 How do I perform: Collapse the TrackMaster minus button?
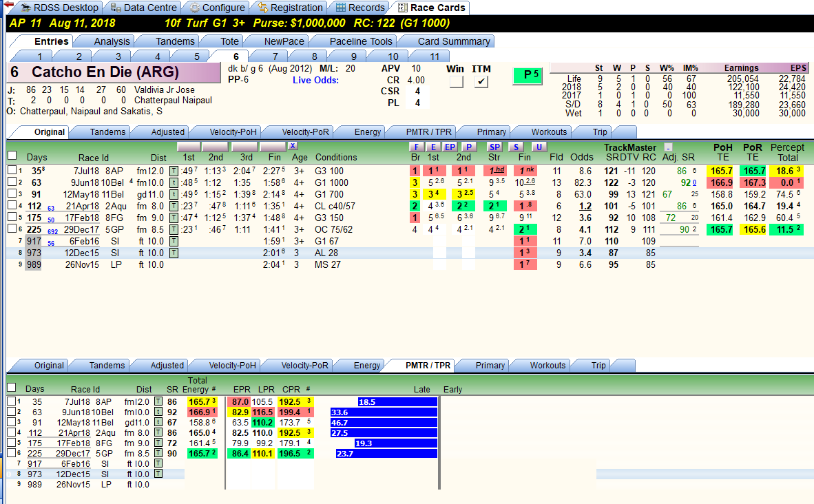coord(668,147)
